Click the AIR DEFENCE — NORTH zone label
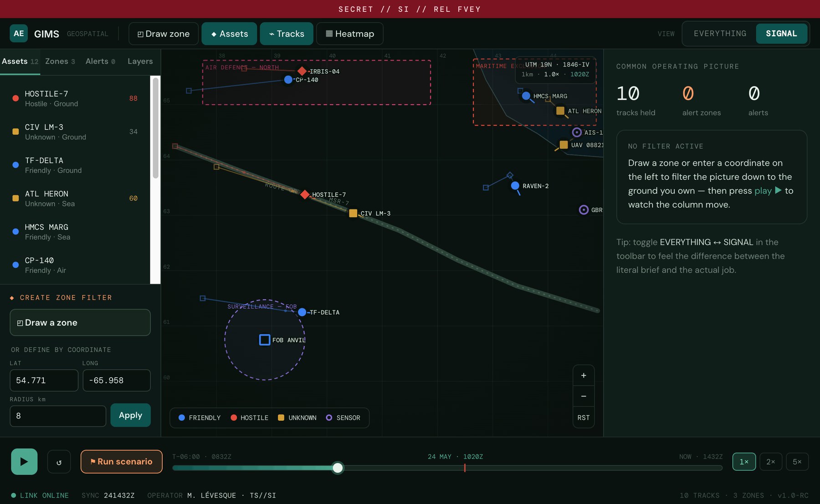The image size is (820, 504). coord(242,67)
